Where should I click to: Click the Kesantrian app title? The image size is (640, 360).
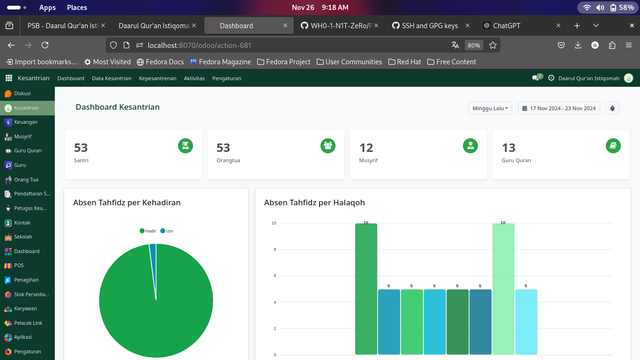tap(33, 78)
